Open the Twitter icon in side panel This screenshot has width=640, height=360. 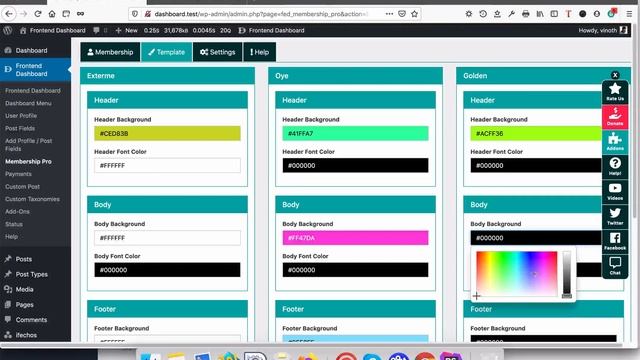[615, 216]
